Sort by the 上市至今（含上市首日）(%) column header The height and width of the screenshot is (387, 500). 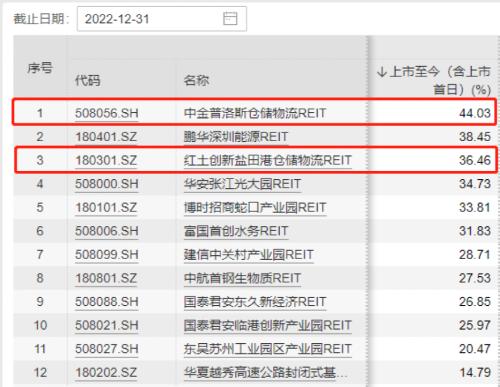[434, 80]
